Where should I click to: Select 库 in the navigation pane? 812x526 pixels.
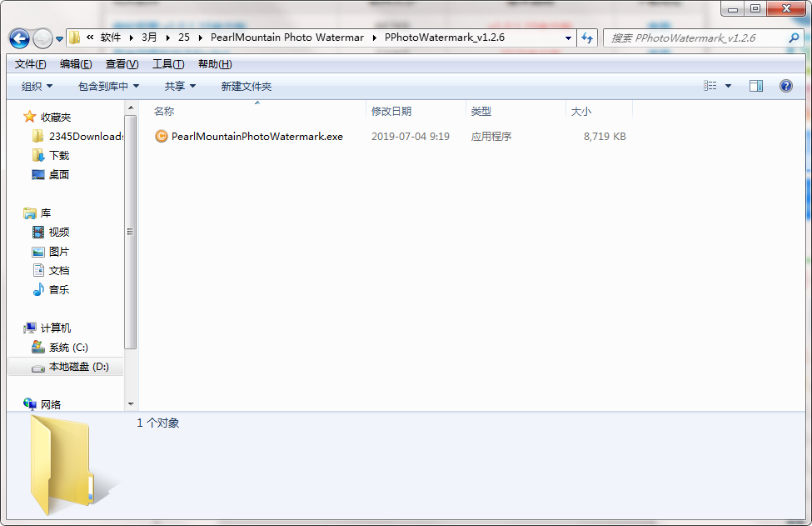(46, 213)
